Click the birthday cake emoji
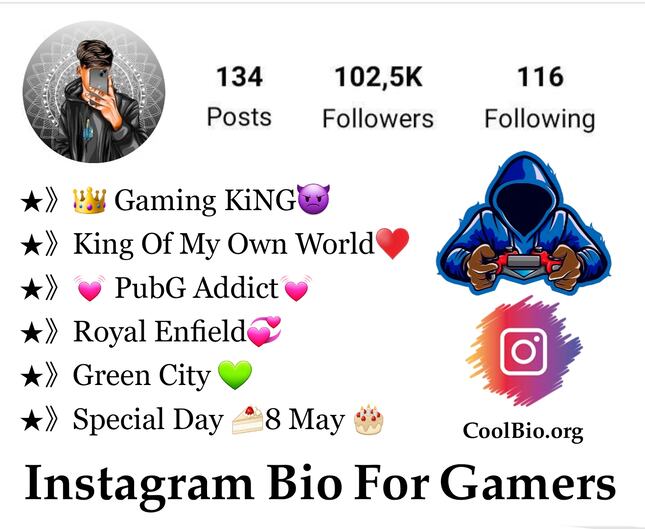The height and width of the screenshot is (529, 645). click(369, 420)
